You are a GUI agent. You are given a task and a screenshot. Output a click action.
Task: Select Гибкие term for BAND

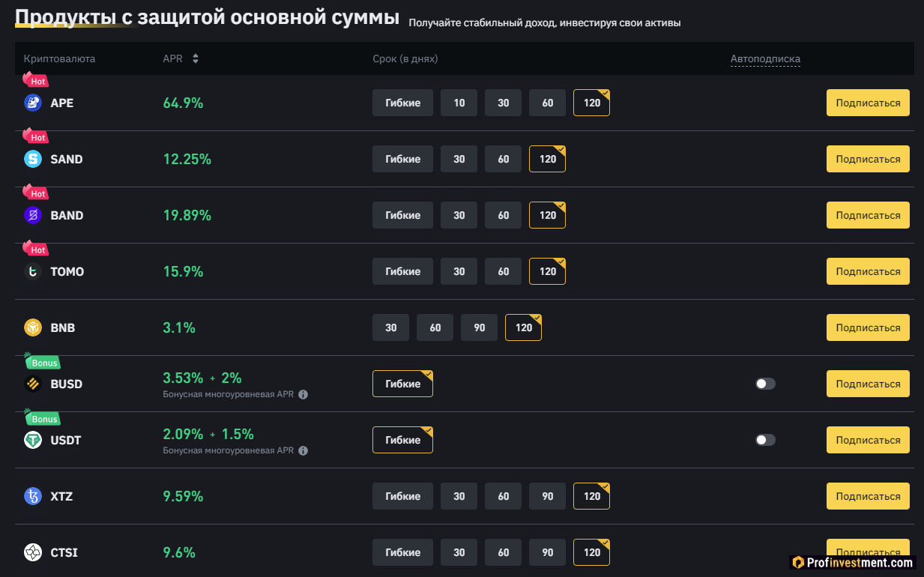pyautogui.click(x=403, y=215)
